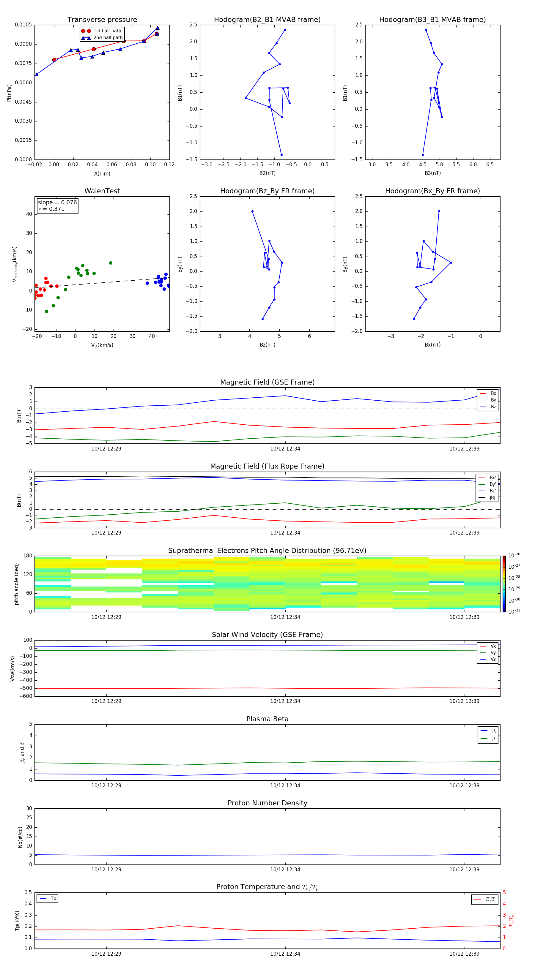The height and width of the screenshot is (980, 535).
Task: Click the "Magnetic Field (Flux Rope Frame)" title
Action: pyautogui.click(x=267, y=467)
